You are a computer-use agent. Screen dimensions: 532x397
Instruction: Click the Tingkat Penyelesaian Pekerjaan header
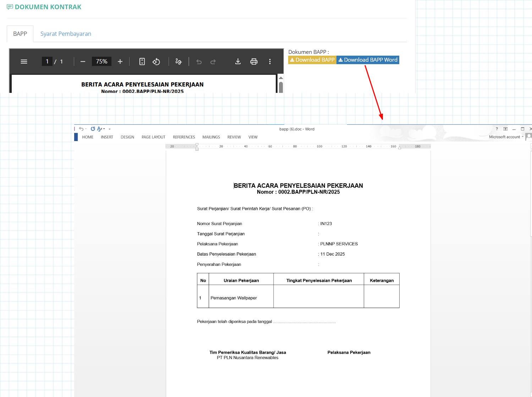tap(319, 280)
